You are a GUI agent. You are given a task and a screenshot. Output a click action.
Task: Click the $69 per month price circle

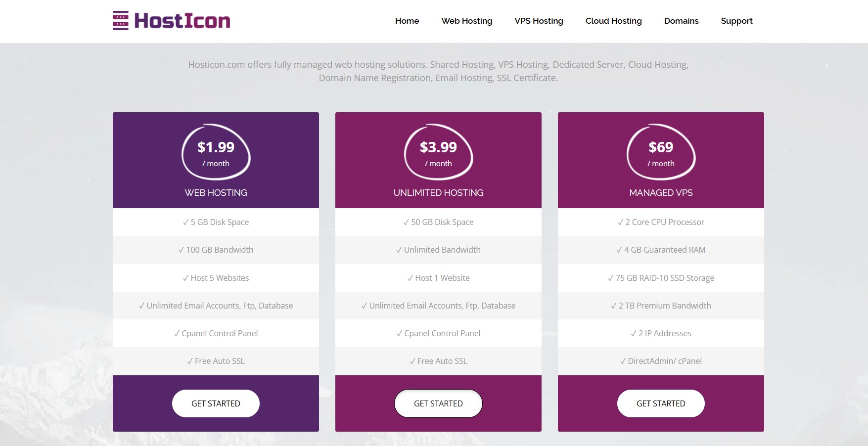(x=661, y=152)
